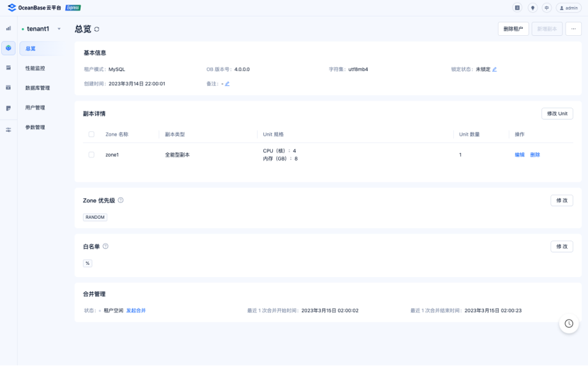Click 编辑 link for zone1
This screenshot has width=588, height=366.
click(x=520, y=155)
